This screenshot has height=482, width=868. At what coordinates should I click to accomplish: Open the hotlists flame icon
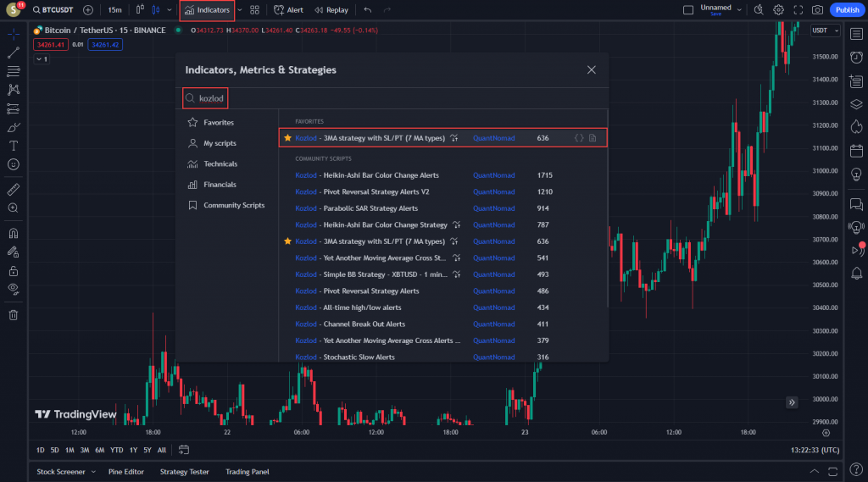tap(856, 127)
